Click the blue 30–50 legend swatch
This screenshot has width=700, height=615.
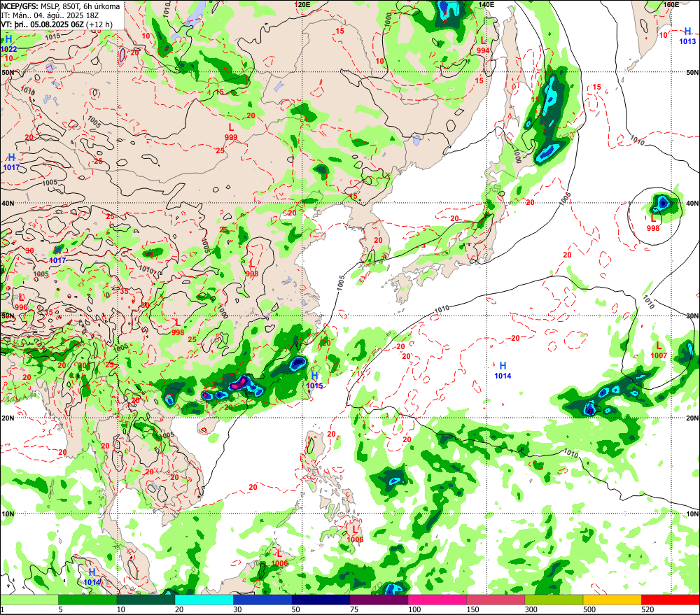[262, 600]
